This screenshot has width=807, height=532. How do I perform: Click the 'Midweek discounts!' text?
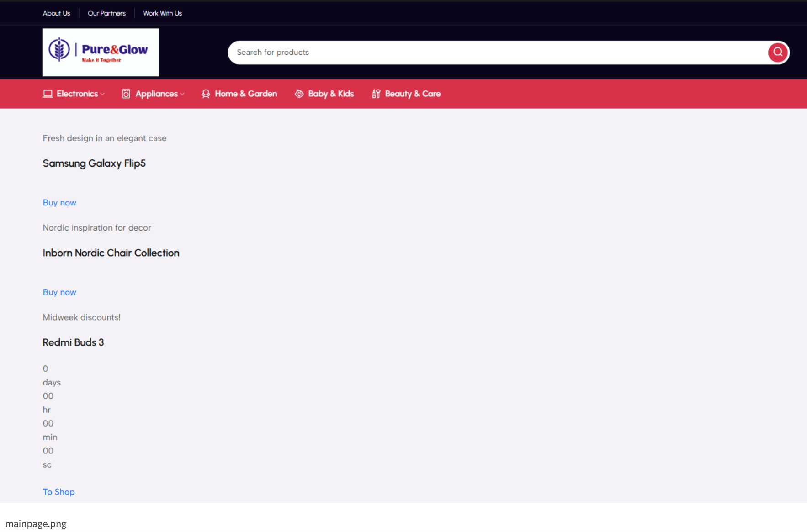tap(82, 317)
